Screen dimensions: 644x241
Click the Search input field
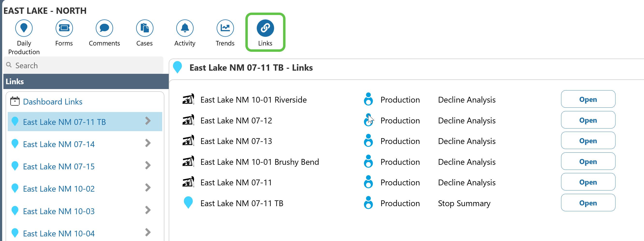pyautogui.click(x=85, y=65)
